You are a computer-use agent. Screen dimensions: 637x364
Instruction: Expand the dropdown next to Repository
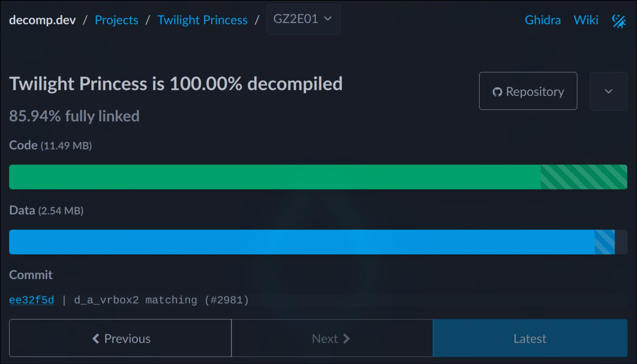609,91
